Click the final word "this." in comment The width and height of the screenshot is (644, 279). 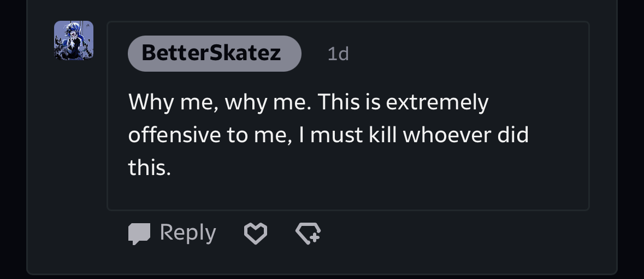pos(150,168)
